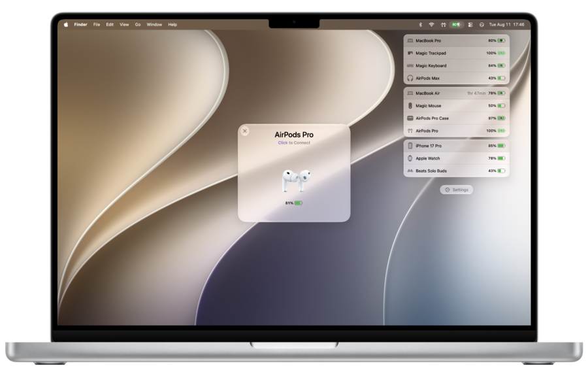Click the 81% battery indicator in popup

294,203
